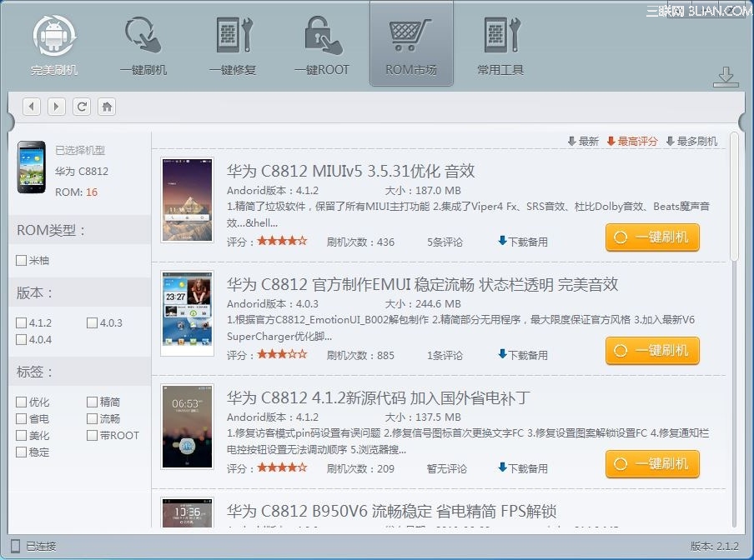The image size is (754, 560).
Task: Open the 4.1.2新源代码 ROM thumbnail
Action: (187, 427)
